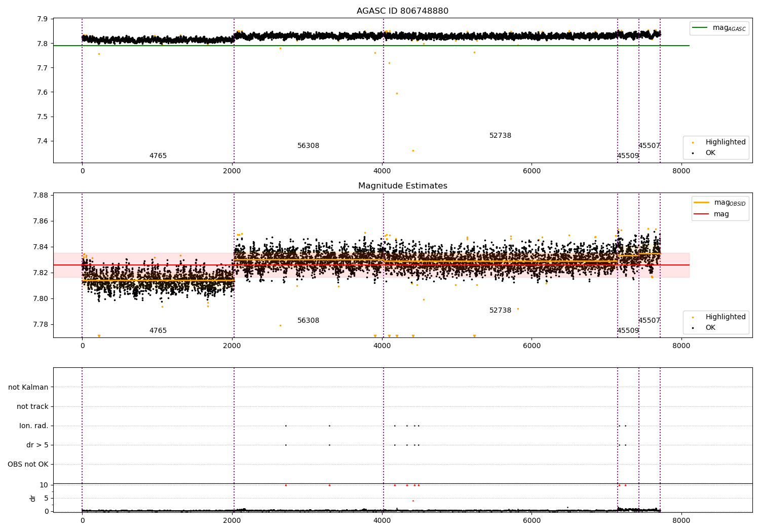Click the orange outlier point near 7.6
Viewport: 760px width, 532px height.
397,93
